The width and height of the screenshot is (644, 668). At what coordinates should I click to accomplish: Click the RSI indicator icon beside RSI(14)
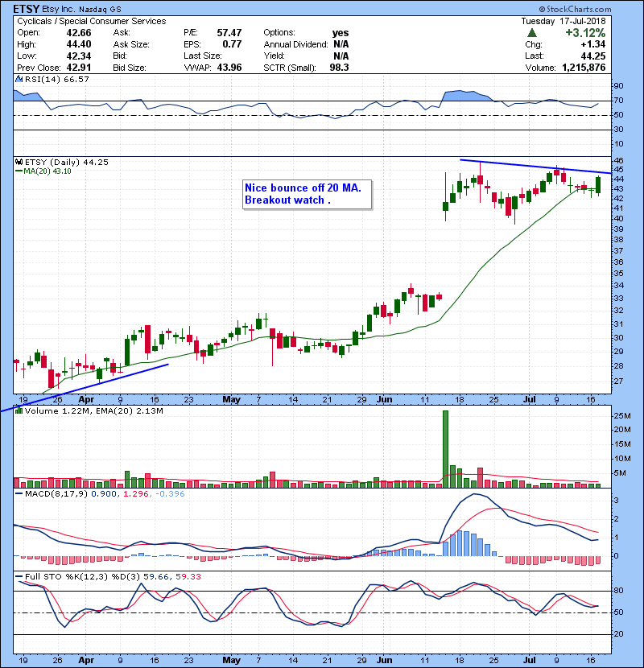click(19, 79)
